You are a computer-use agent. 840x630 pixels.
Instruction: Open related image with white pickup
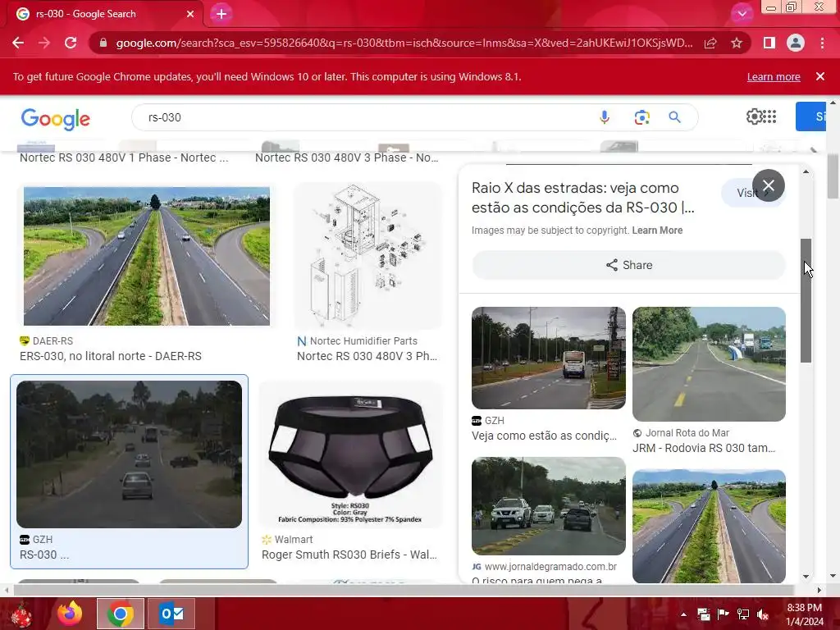[x=549, y=505]
